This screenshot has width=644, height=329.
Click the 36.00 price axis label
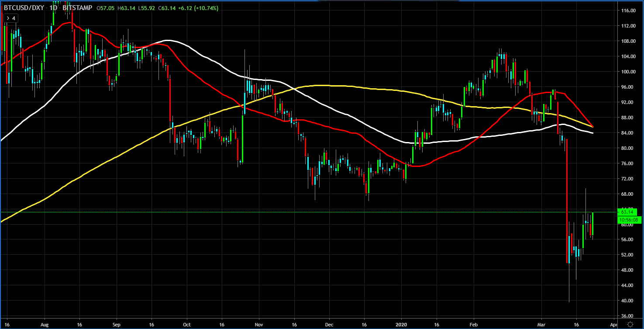click(627, 316)
